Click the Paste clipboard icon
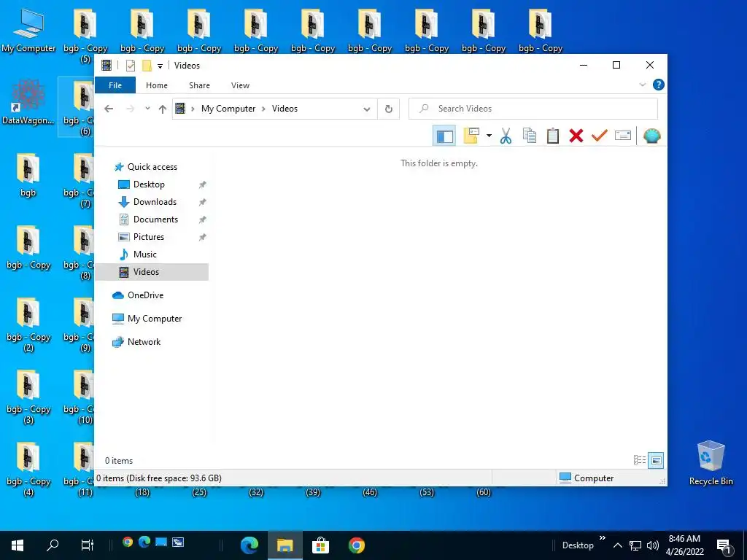This screenshot has width=747, height=560. tap(553, 136)
